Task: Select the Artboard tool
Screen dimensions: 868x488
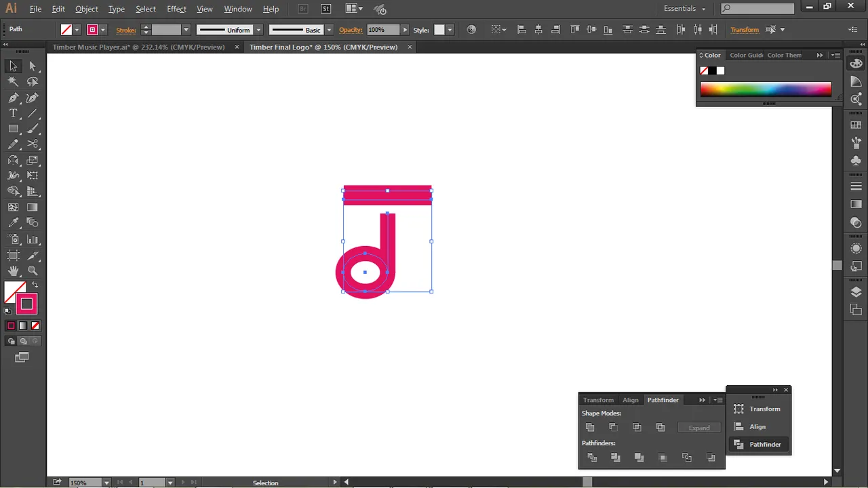Action: (13, 256)
